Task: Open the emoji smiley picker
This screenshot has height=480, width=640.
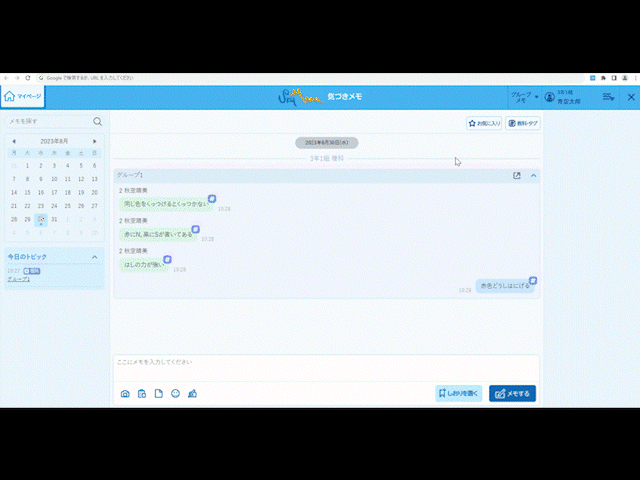Action: (175, 393)
